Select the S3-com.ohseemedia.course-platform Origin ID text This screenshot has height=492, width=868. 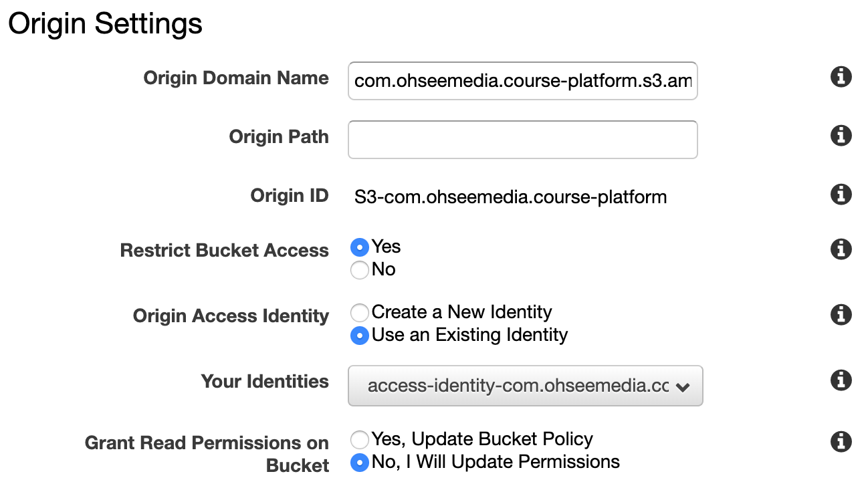(x=510, y=197)
